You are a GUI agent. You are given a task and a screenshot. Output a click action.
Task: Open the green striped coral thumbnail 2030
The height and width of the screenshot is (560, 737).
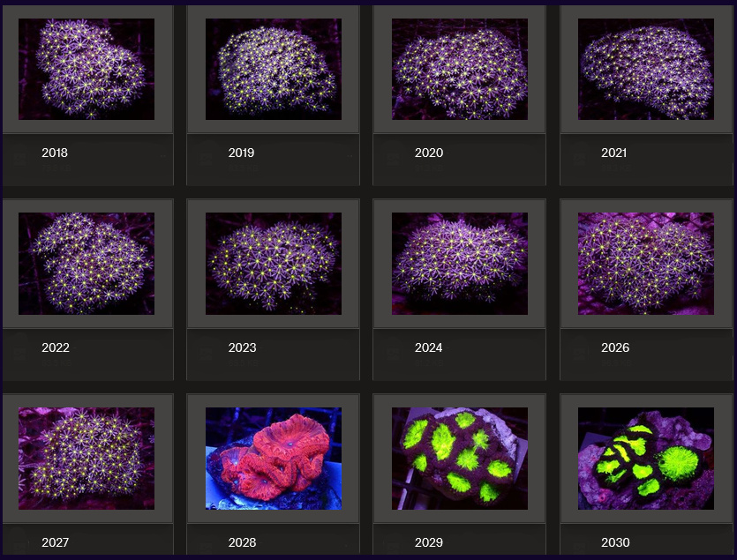pyautogui.click(x=646, y=459)
